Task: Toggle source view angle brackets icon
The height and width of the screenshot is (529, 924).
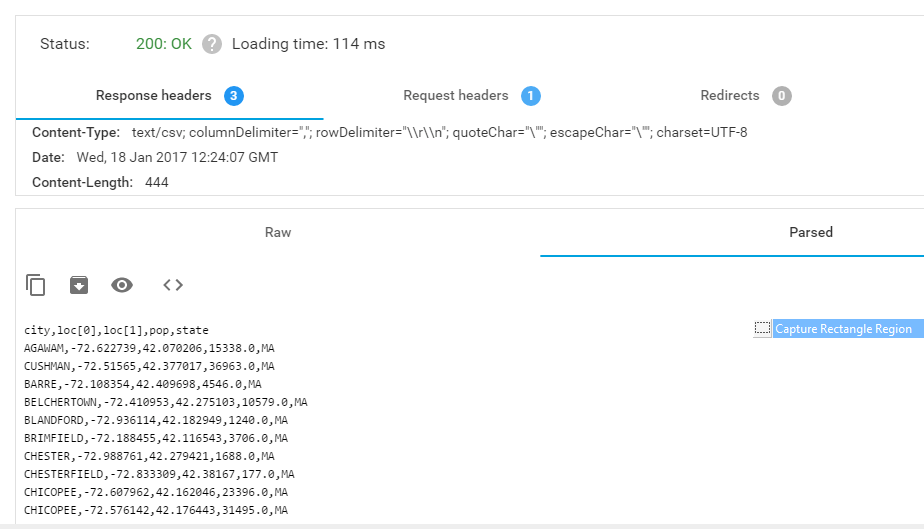Action: pyautogui.click(x=173, y=285)
